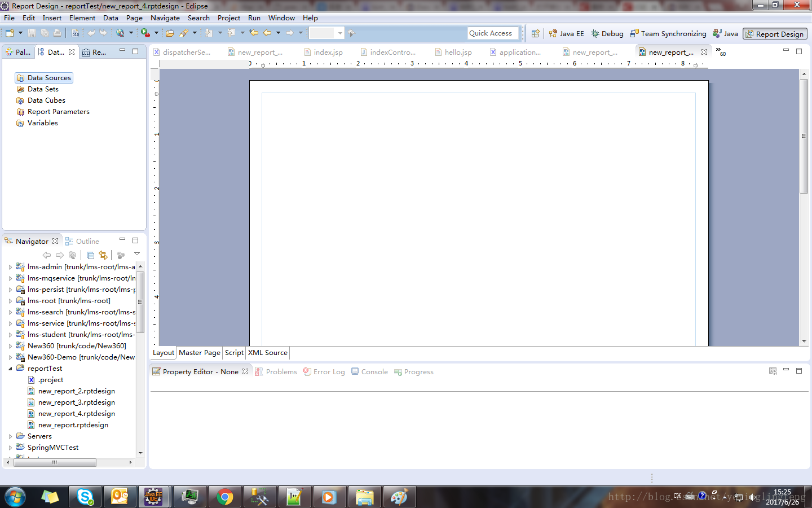The height and width of the screenshot is (508, 812).
Task: Collapse the reportTest project
Action: pyautogui.click(x=10, y=369)
